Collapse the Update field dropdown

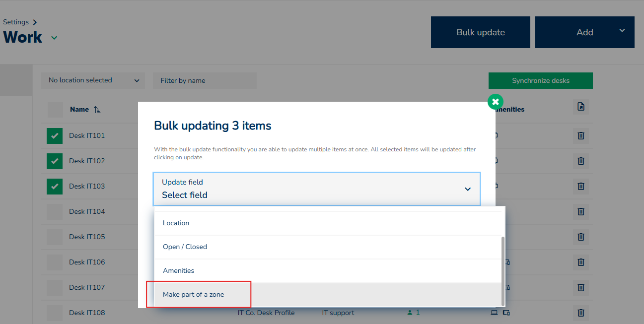[467, 189]
